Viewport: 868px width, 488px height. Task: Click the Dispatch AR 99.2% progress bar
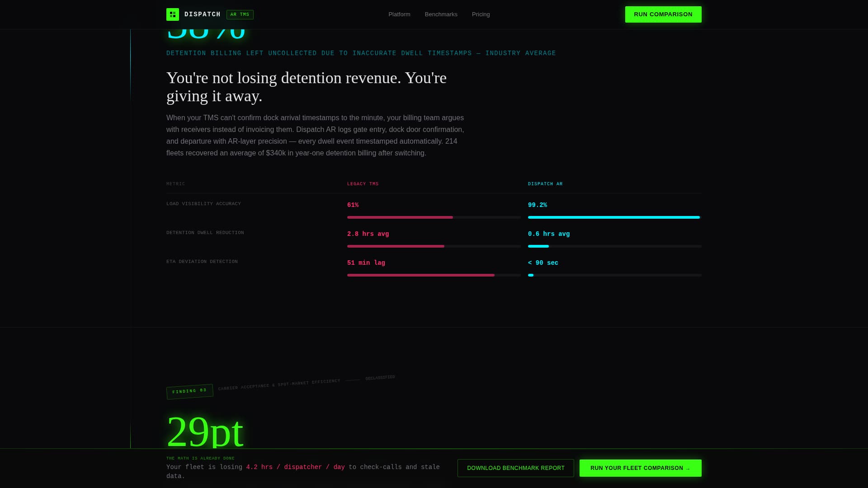(x=615, y=217)
